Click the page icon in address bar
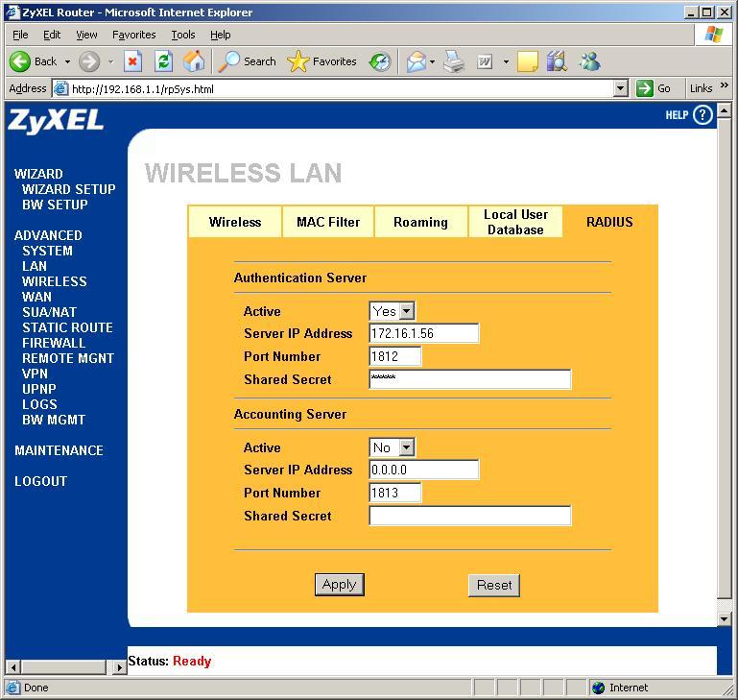Viewport: 738px width, 700px height. [x=60, y=88]
